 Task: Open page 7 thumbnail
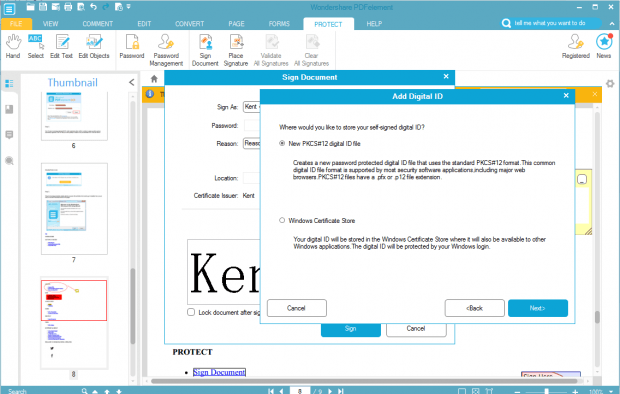[x=74, y=208]
